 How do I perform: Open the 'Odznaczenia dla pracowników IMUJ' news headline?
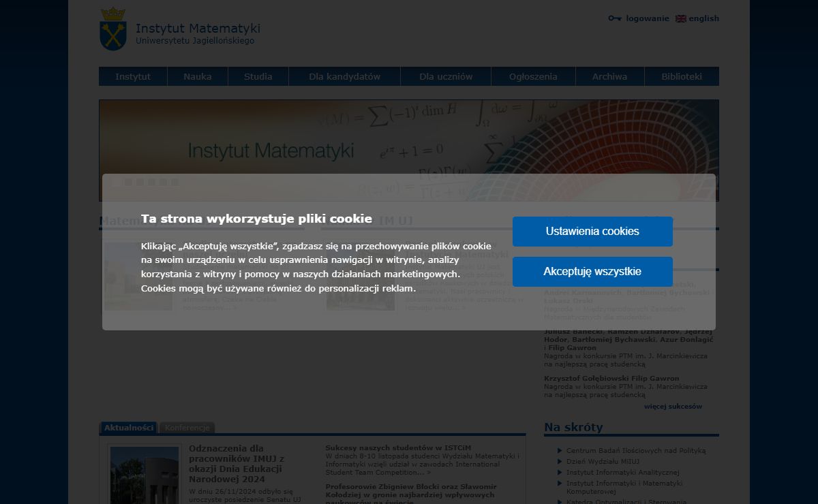pos(237,464)
